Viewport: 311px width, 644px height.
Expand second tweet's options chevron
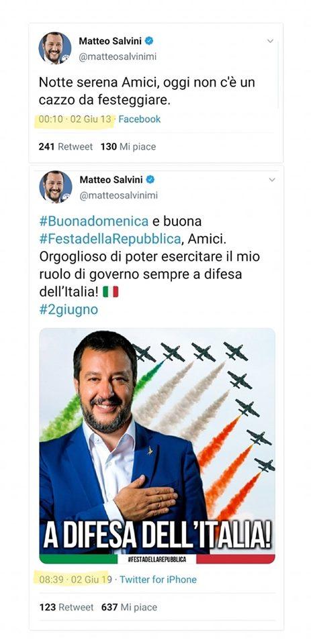click(271, 180)
